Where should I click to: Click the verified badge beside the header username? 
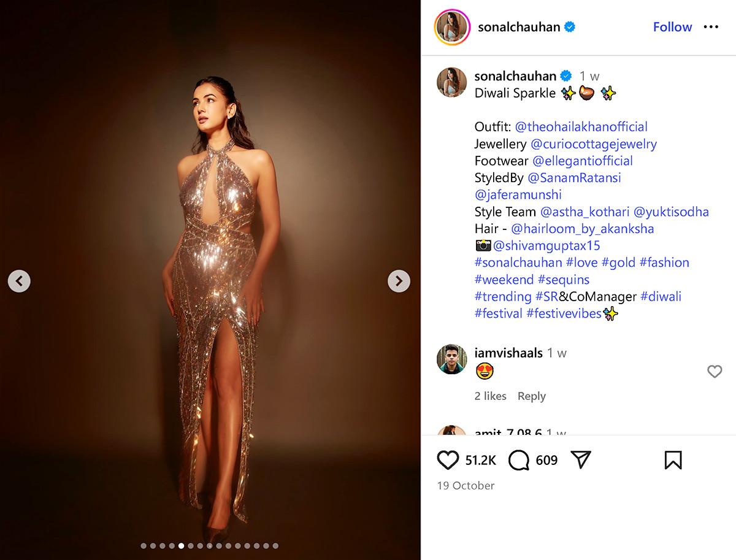point(570,27)
